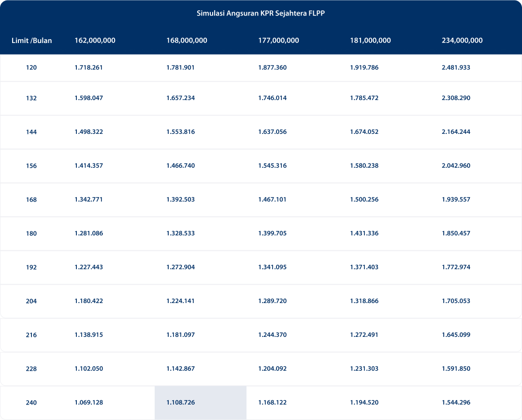Click the cell showing 1.598.047
This screenshot has width=522, height=420.
click(x=88, y=98)
